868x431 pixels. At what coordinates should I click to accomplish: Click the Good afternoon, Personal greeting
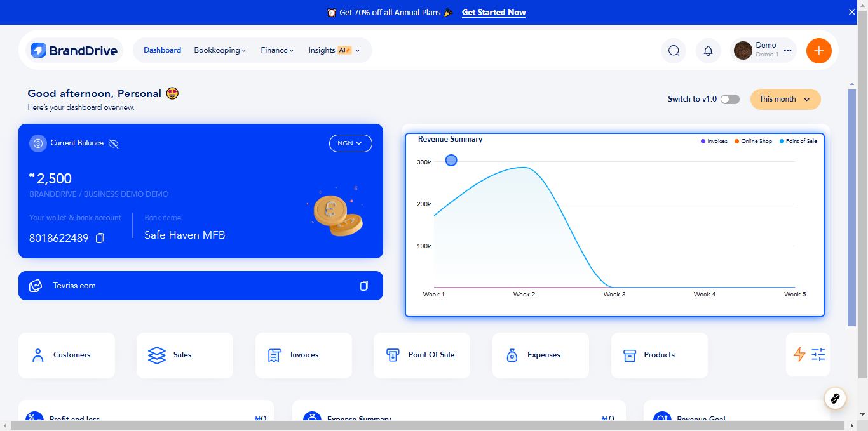[94, 93]
